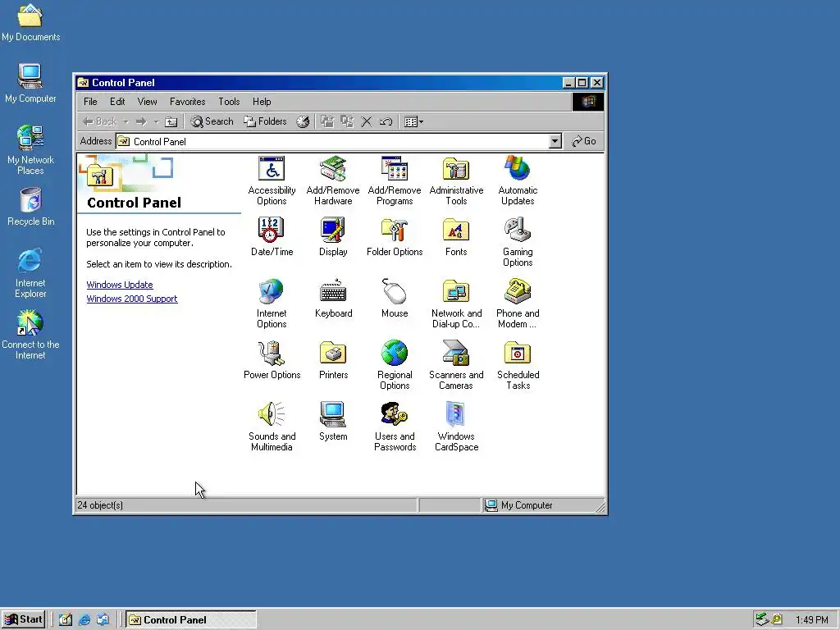This screenshot has height=630, width=840.
Task: Click Show Desktop quick launch icon
Action: click(x=66, y=619)
